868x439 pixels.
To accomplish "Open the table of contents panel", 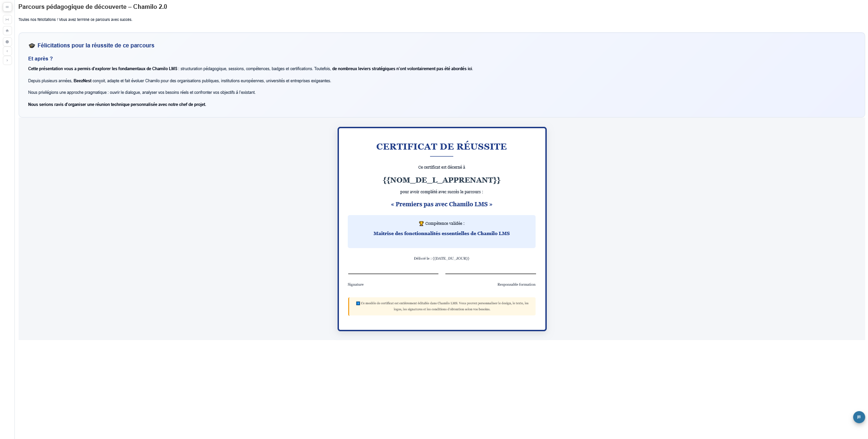I will (x=7, y=7).
